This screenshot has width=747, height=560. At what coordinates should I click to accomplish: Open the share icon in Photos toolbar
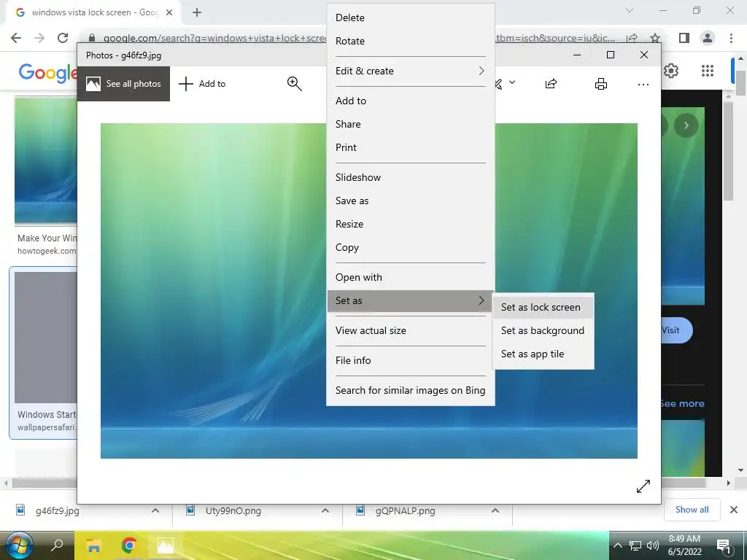click(x=551, y=84)
